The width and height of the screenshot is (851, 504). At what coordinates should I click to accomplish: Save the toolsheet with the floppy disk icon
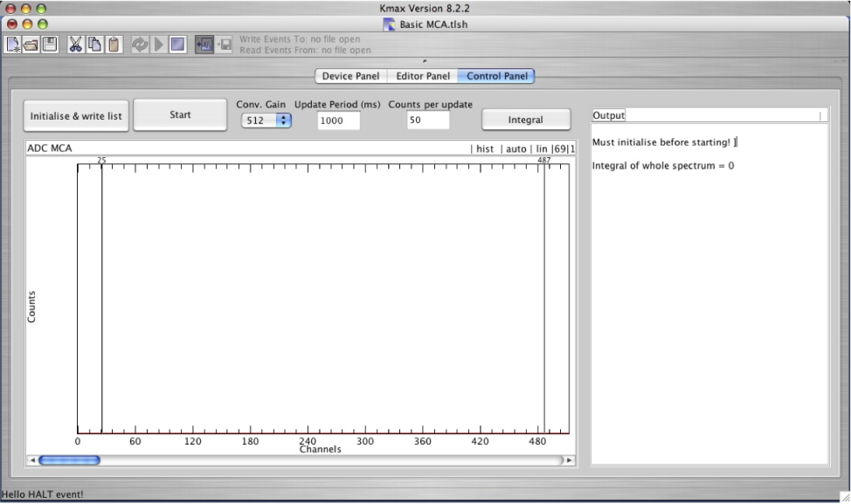(50, 45)
